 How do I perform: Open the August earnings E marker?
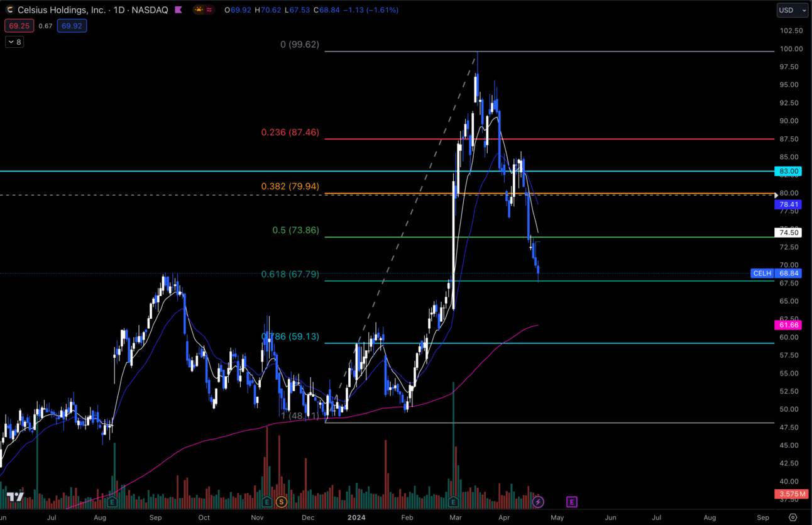[112, 502]
